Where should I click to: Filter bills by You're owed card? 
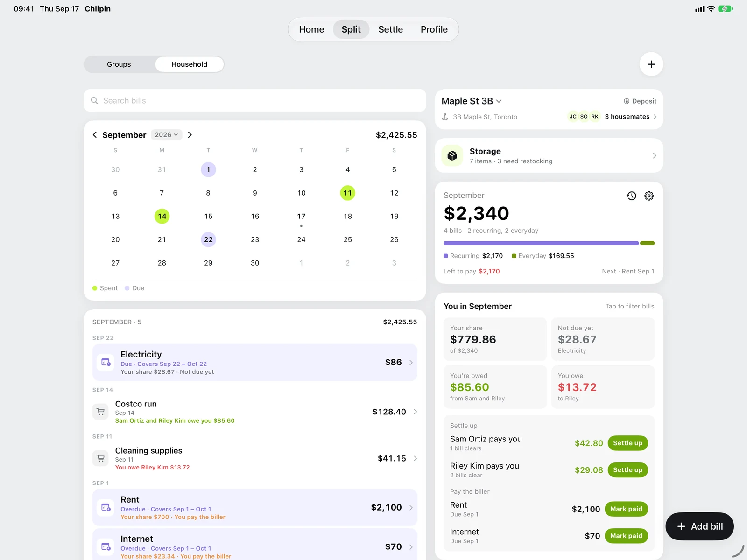pos(495,387)
